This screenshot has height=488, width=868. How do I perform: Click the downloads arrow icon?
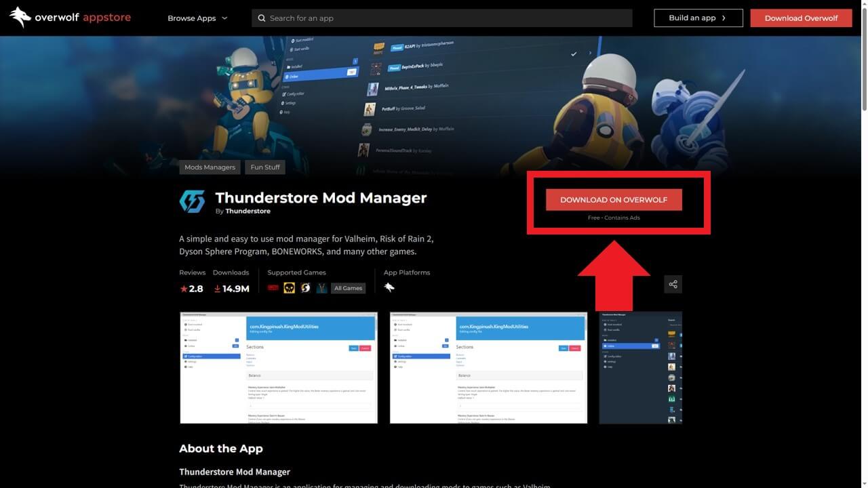tap(217, 289)
